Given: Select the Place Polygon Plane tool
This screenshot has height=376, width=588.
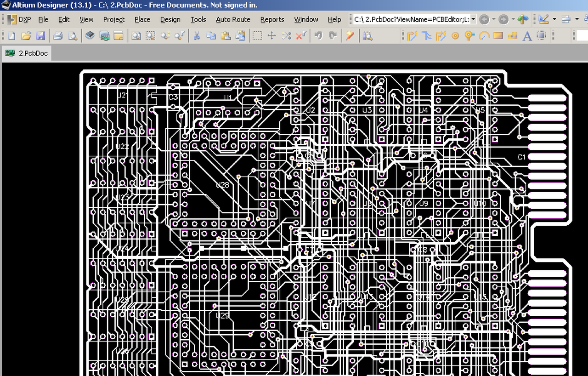Looking at the screenshot, I should pyautogui.click(x=513, y=35).
